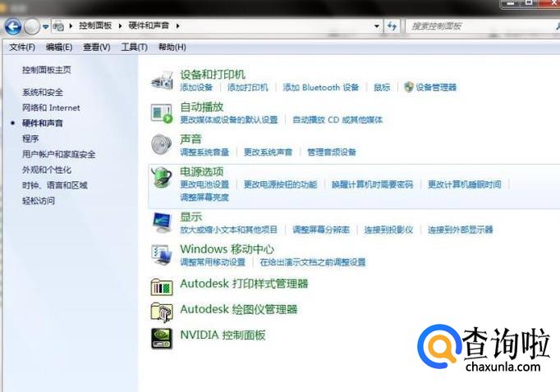560x392 pixels.
Task: Click 放大或缩小文本和其他项目 link
Action: [228, 230]
